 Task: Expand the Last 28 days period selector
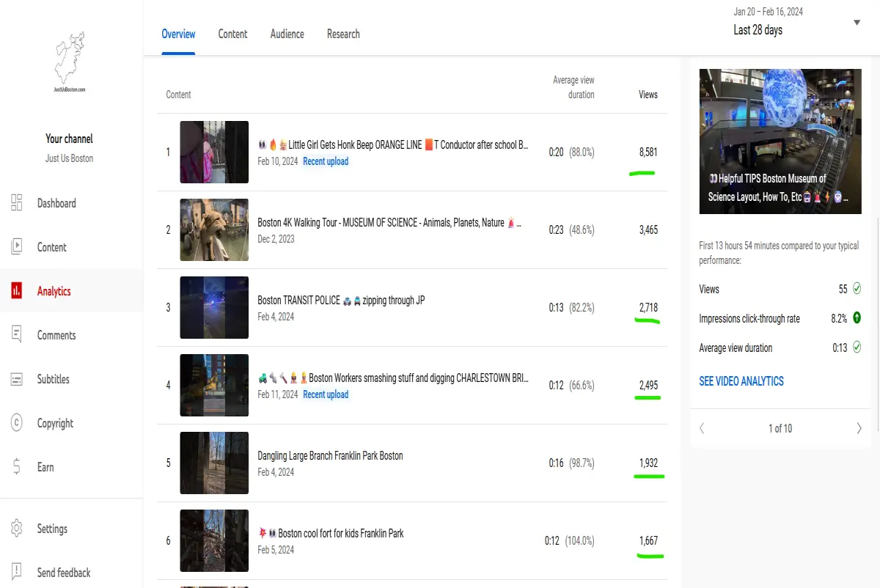pos(758,30)
